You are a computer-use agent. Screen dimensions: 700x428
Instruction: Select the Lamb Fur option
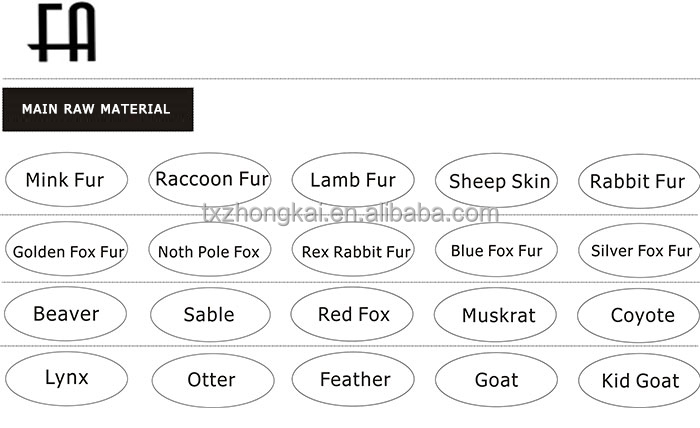353,180
